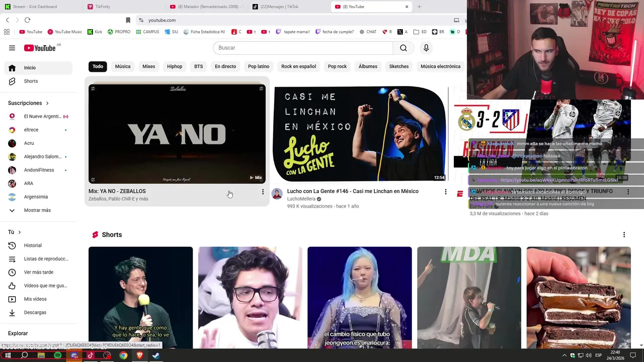Image resolution: width=644 pixels, height=362 pixels.
Task: Select the 'Música electrónica' filter chip
Action: (440, 66)
